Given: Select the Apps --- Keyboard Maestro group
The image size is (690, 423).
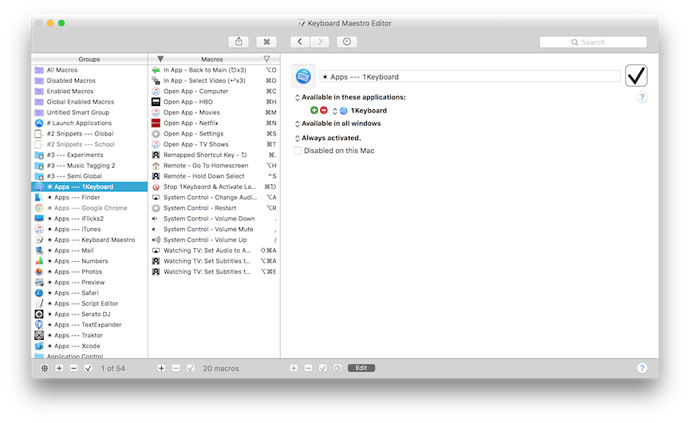Looking at the screenshot, I should tap(89, 239).
